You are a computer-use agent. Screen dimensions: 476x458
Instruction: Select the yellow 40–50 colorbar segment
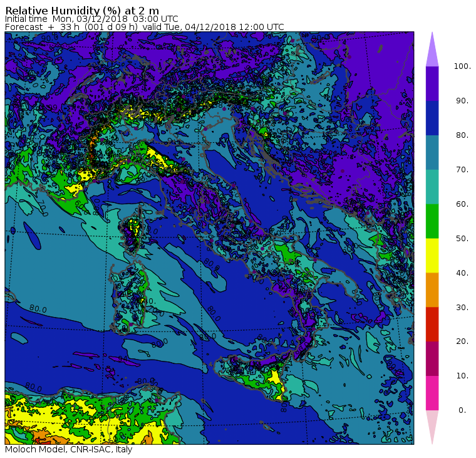pyautogui.click(x=432, y=256)
